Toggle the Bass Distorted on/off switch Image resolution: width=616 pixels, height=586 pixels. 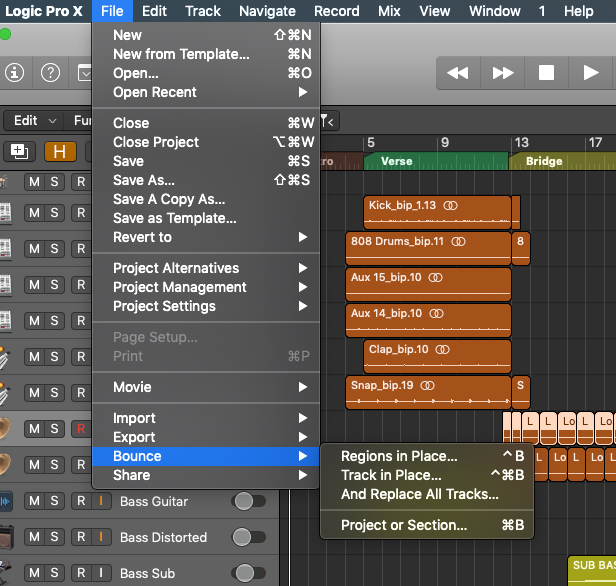coord(249,537)
